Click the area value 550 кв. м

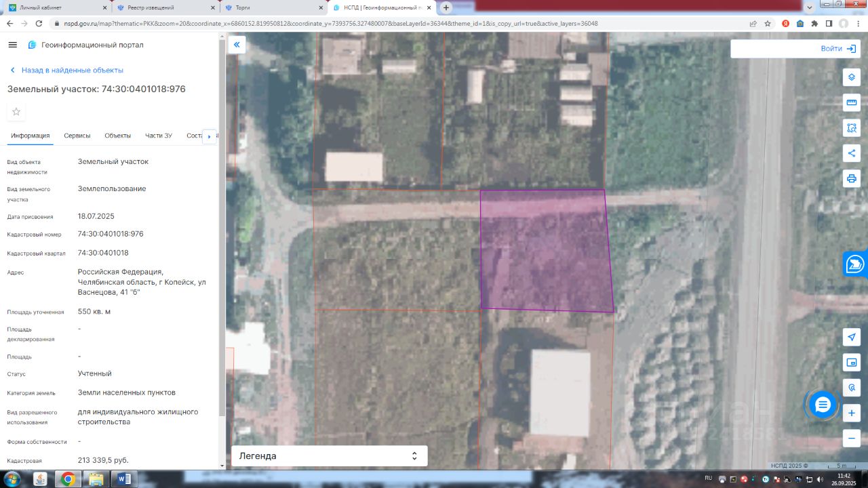tap(94, 312)
